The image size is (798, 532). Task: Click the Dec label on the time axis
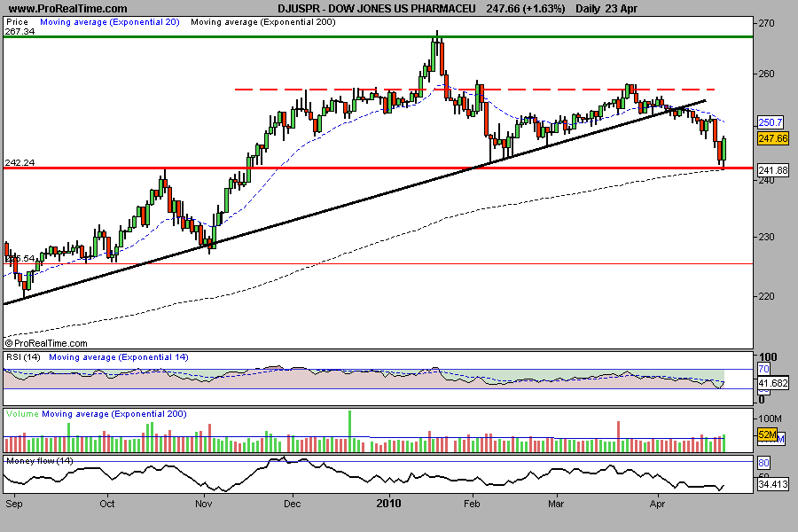point(292,504)
